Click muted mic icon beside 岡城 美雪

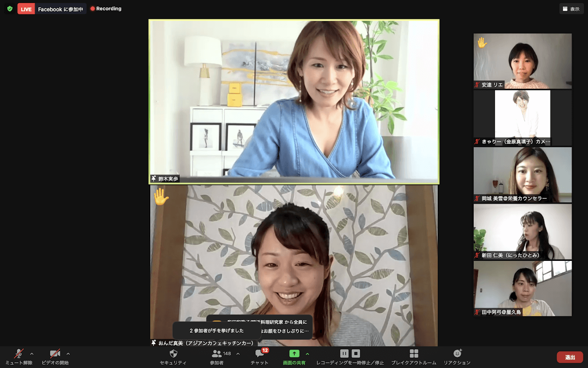tap(477, 198)
